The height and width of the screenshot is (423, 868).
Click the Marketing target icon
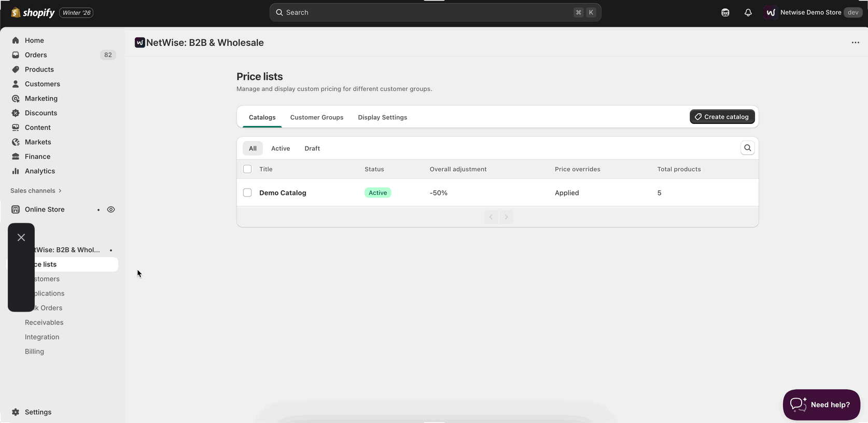(16, 98)
